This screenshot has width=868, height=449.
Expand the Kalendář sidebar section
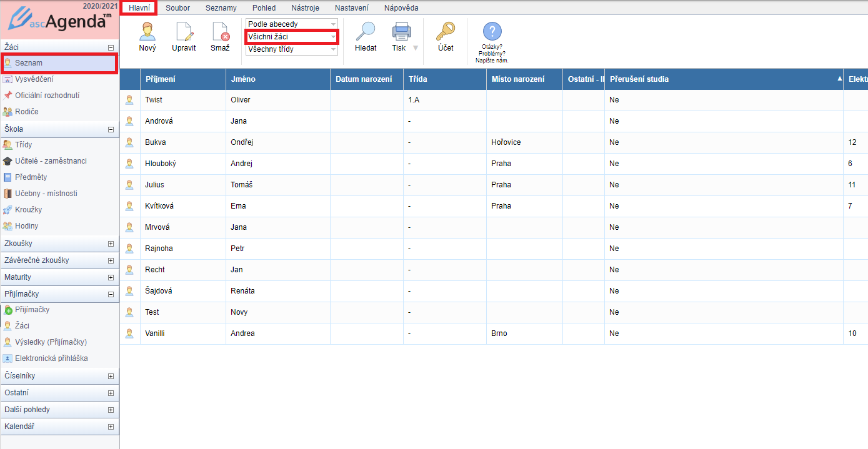point(111,427)
